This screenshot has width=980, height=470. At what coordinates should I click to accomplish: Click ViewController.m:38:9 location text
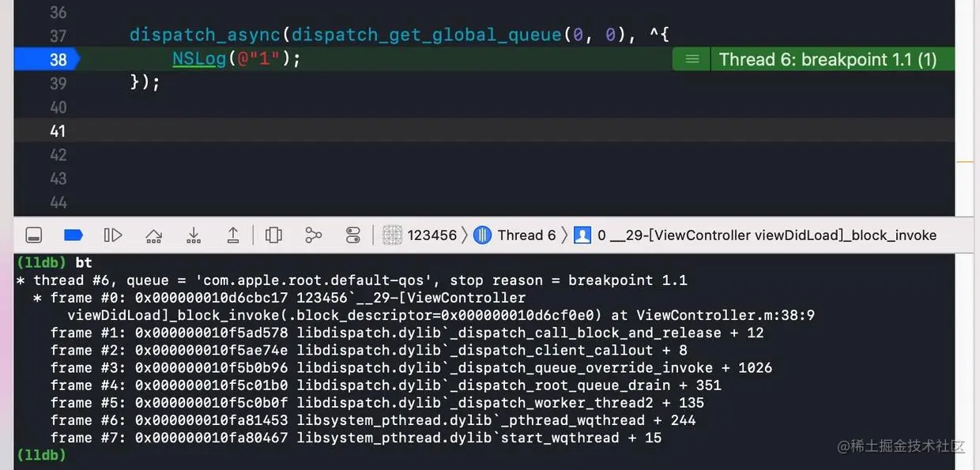coord(726,315)
